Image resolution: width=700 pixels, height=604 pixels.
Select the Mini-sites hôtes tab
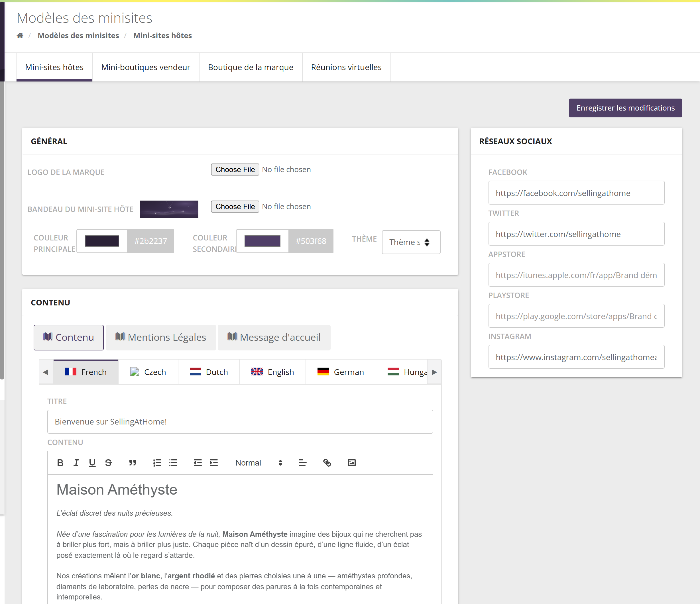tap(54, 67)
